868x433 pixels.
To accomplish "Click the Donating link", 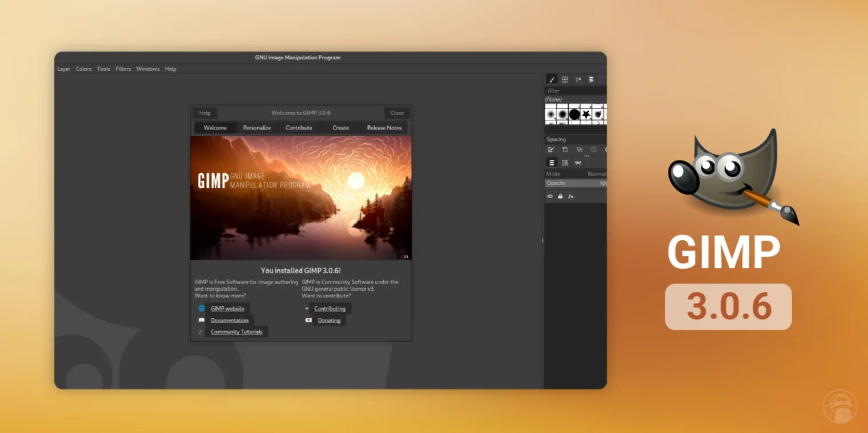I will tap(329, 320).
